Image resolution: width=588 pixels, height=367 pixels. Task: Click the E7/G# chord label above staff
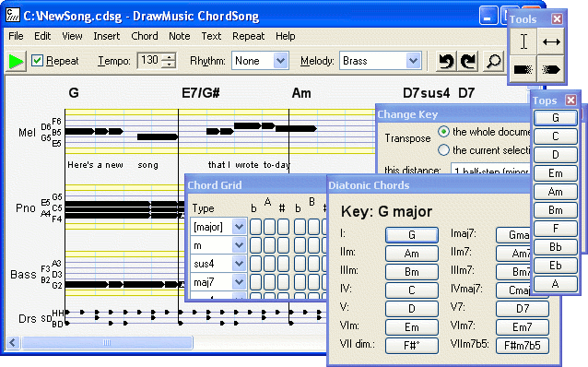coord(201,92)
